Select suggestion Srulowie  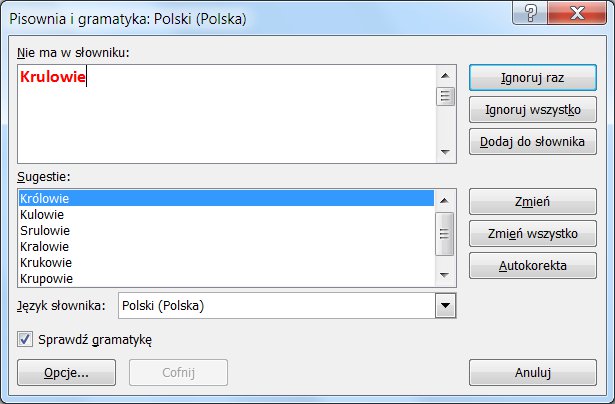[x=227, y=231]
